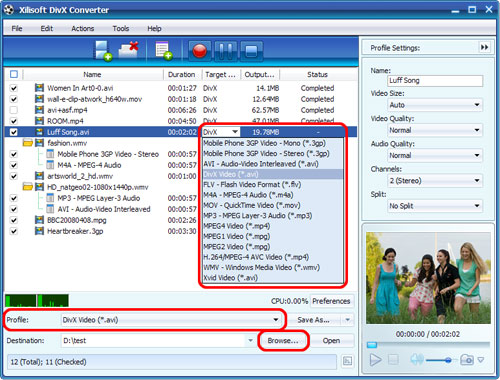The height and width of the screenshot is (380, 500).
Task: Click the video file icon of ROOM.mp4
Action: pyautogui.click(x=39, y=121)
